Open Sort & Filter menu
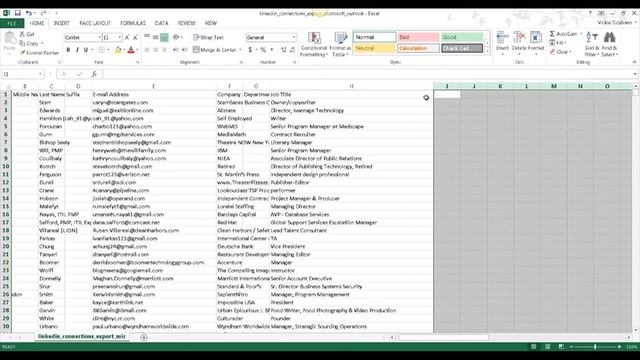 tap(592, 44)
